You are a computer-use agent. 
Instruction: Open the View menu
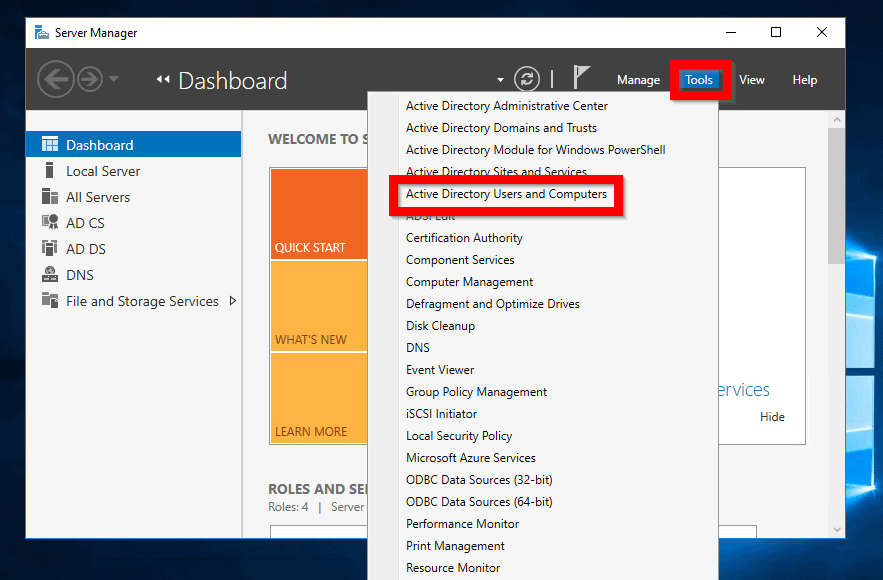click(x=752, y=80)
